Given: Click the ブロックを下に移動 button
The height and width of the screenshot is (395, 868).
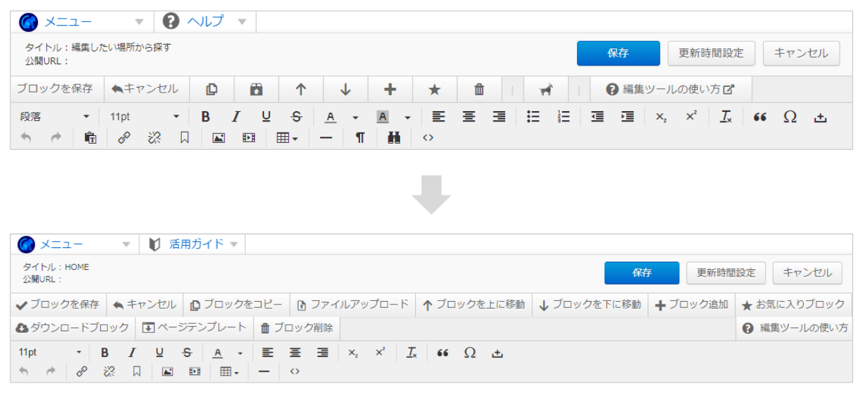Looking at the screenshot, I should click(x=589, y=305).
